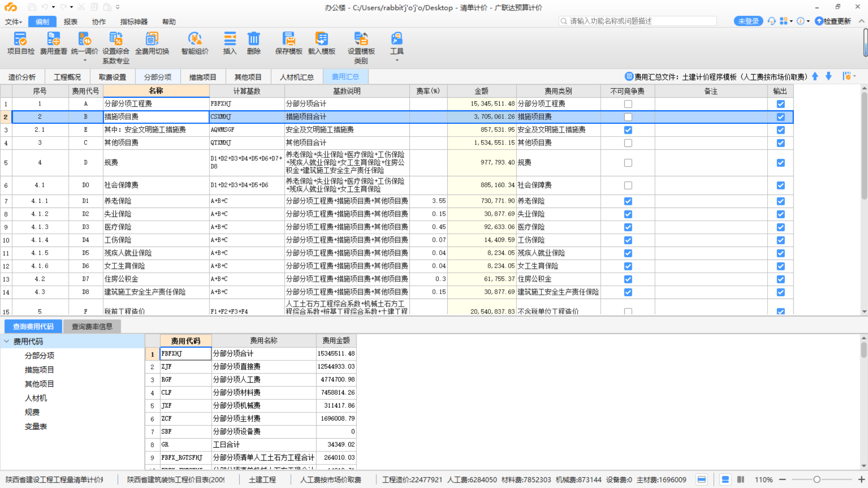Image resolution: width=868 pixels, height=488 pixels.
Task: Click the copy icon in quick access bar
Action: click(x=94, y=7)
